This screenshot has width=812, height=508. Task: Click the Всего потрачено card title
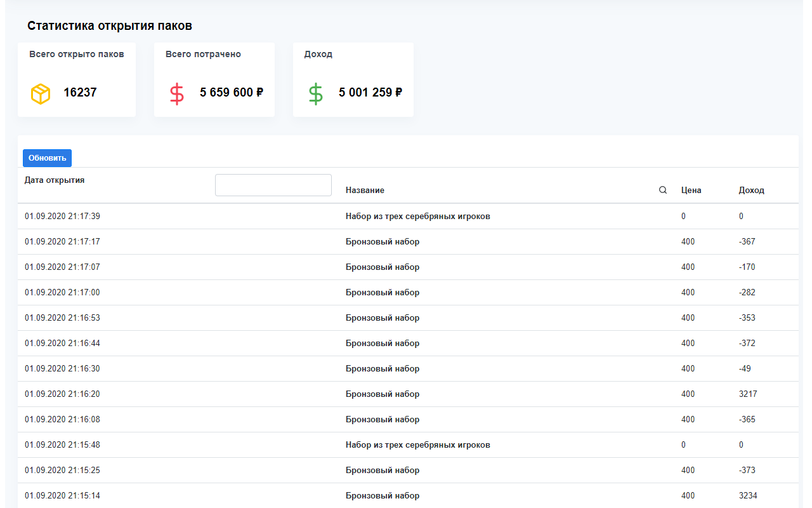203,54
